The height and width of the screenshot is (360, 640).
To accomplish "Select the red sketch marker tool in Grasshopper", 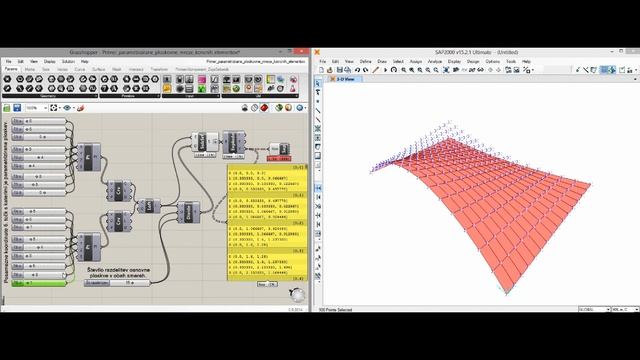I will click(x=80, y=108).
